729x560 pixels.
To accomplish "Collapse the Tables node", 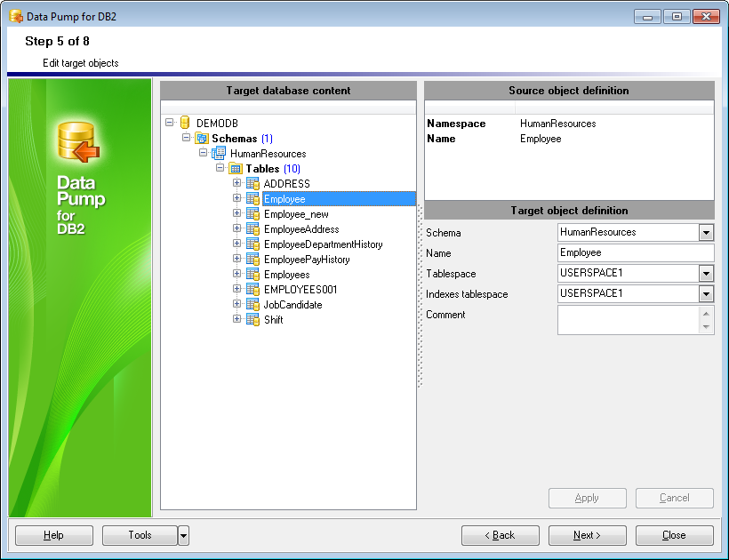I will [220, 168].
